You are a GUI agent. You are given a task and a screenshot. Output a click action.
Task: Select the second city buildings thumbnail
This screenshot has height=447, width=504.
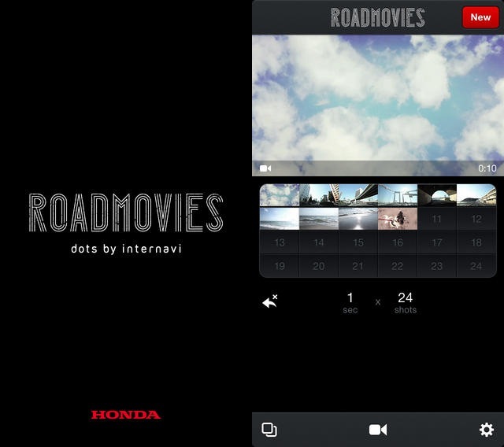click(319, 195)
